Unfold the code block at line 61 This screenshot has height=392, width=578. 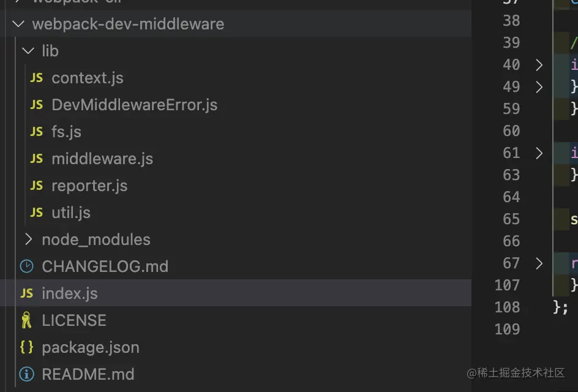(x=539, y=153)
